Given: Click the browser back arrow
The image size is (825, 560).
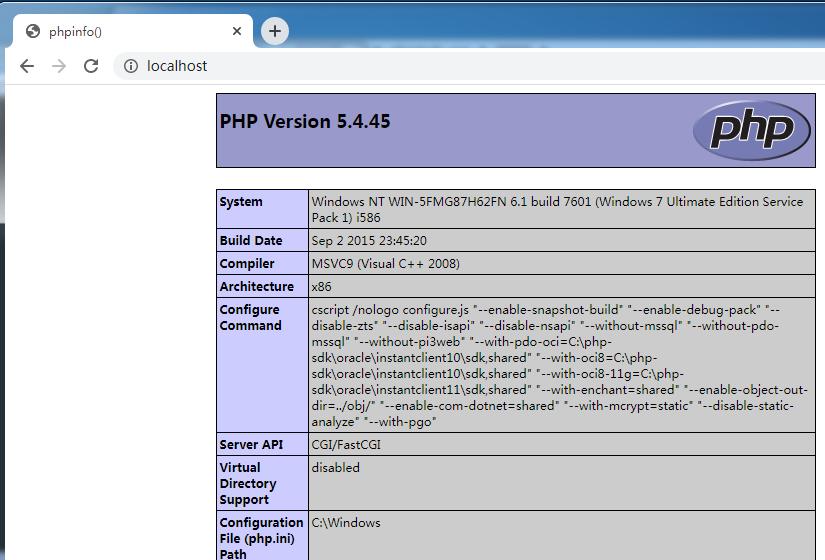Looking at the screenshot, I should (27, 66).
